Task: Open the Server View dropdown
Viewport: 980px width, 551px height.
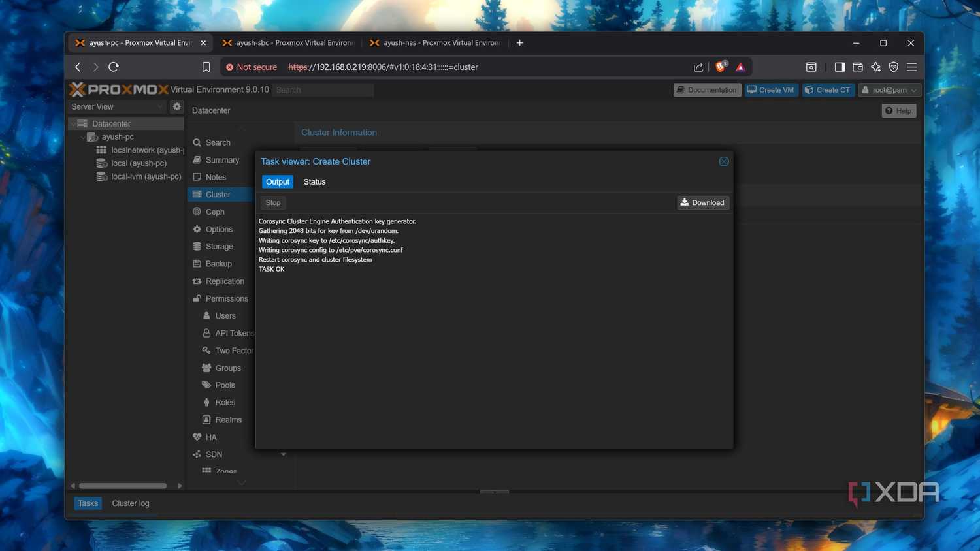Action: [x=118, y=106]
